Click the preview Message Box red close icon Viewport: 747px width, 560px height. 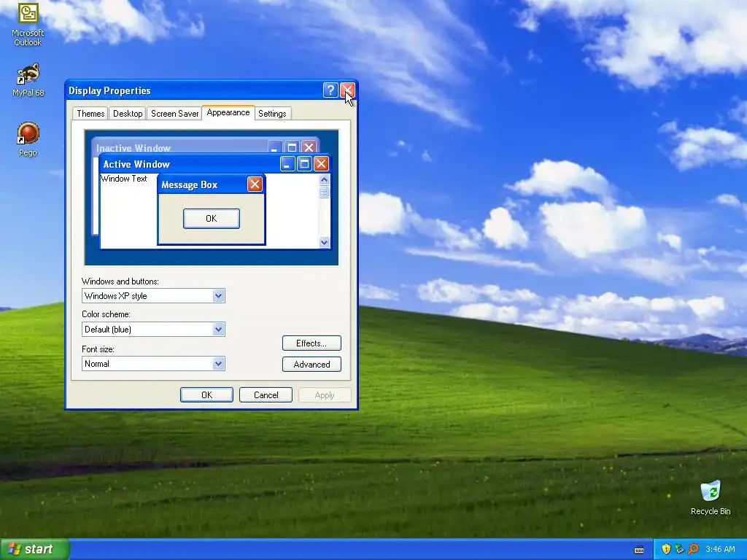(x=255, y=184)
